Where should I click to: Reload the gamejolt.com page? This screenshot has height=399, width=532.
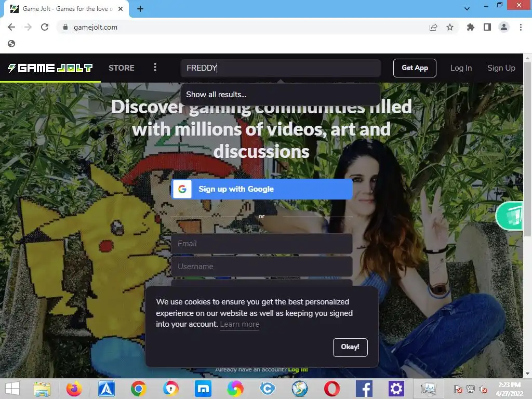point(45,27)
